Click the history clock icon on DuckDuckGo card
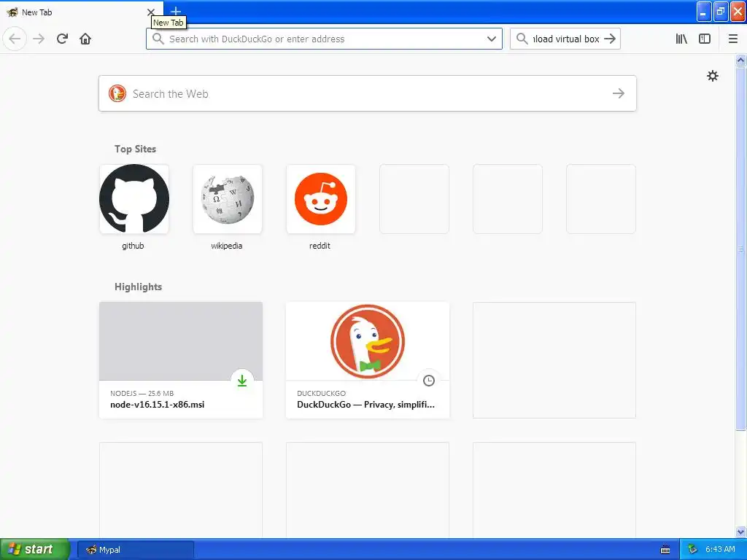The image size is (747, 560). click(429, 381)
